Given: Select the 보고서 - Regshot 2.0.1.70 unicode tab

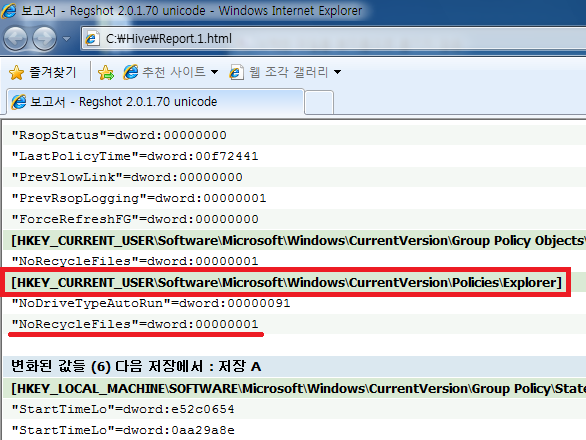Looking at the screenshot, I should click(x=155, y=102).
